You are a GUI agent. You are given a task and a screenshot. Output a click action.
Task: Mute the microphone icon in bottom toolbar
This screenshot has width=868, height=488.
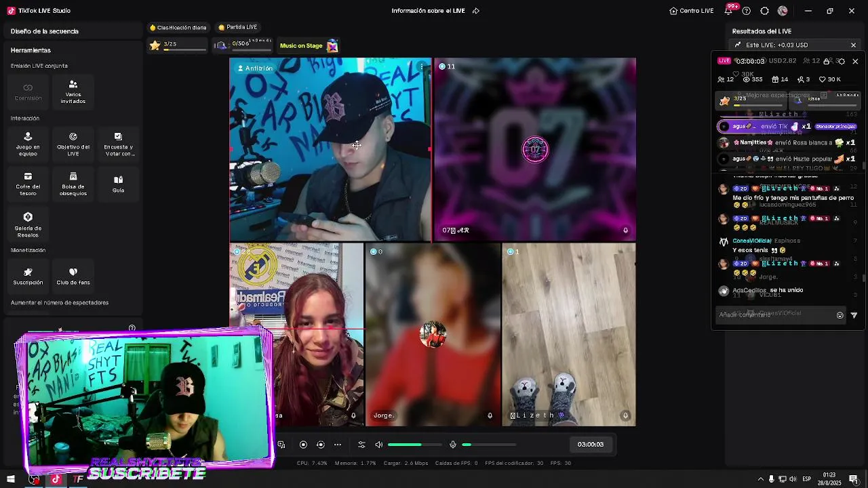point(453,445)
